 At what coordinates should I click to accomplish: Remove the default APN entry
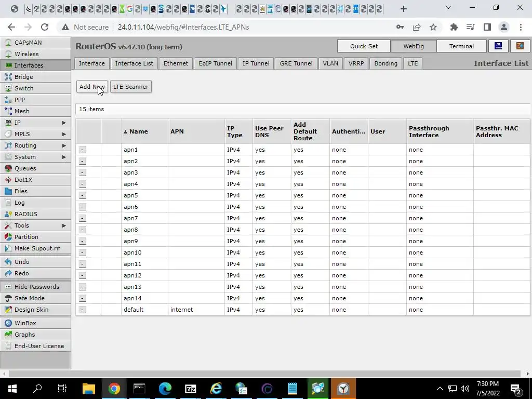(83, 310)
